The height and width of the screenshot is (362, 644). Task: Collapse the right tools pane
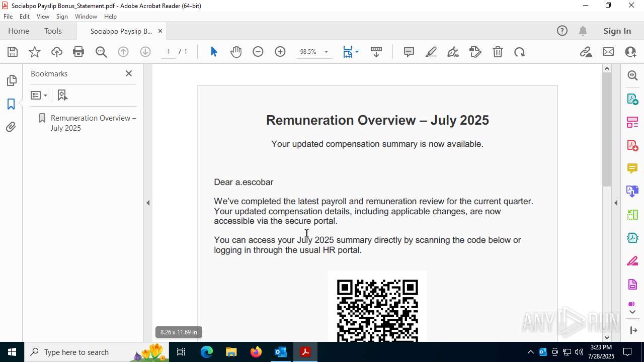click(616, 203)
